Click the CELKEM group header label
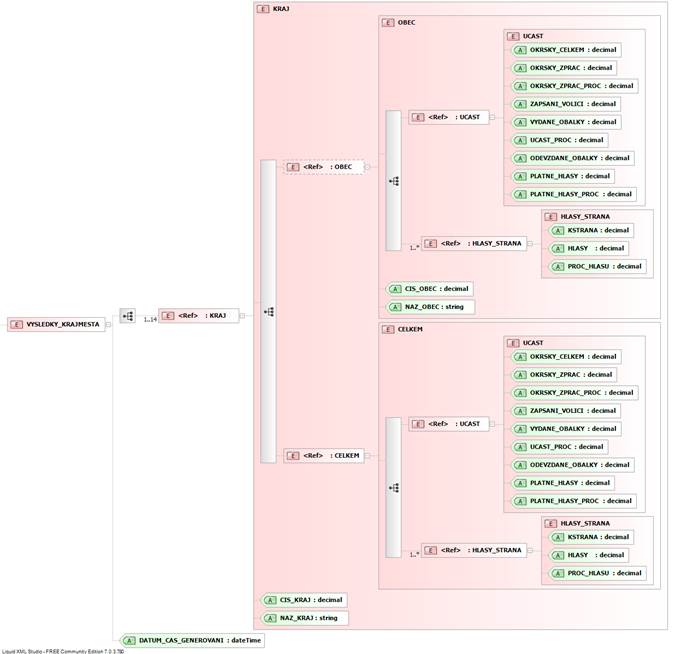 410,328
